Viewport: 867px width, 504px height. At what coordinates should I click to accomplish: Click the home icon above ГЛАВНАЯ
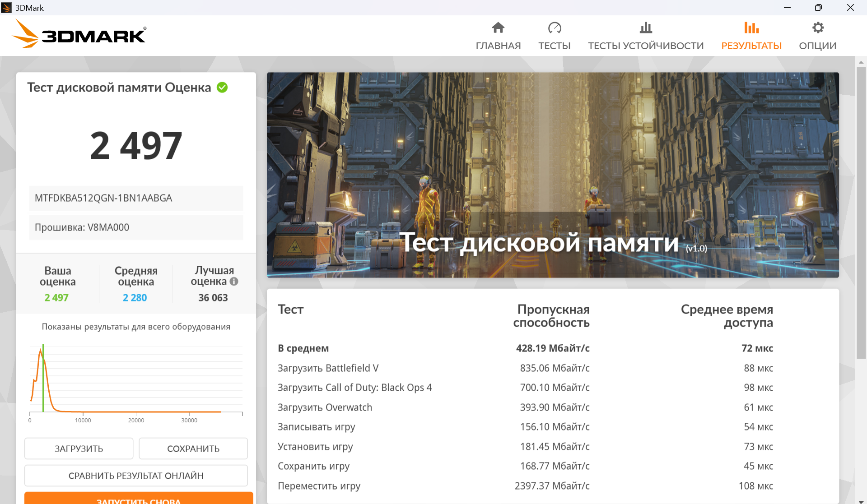tap(498, 28)
